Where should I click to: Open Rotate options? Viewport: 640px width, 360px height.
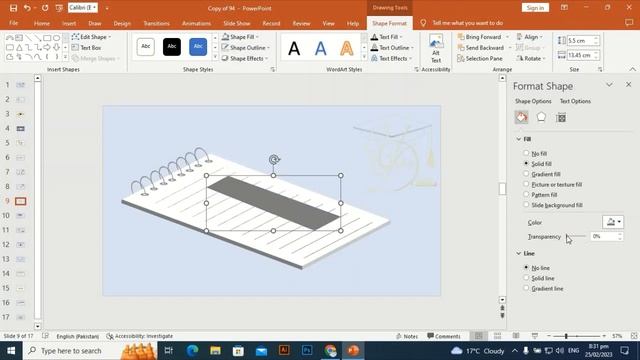tap(531, 58)
